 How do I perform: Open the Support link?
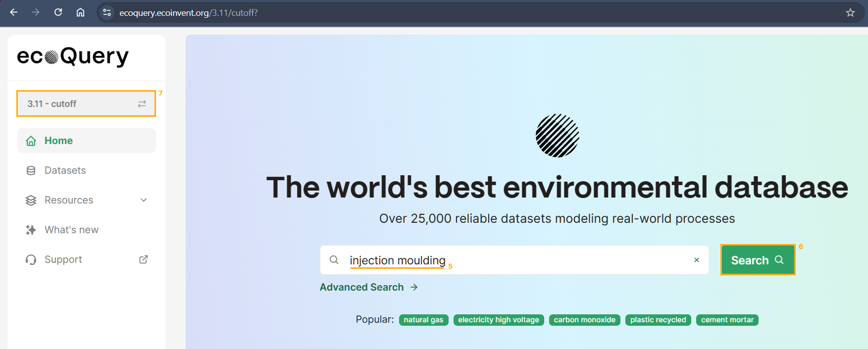(x=87, y=259)
